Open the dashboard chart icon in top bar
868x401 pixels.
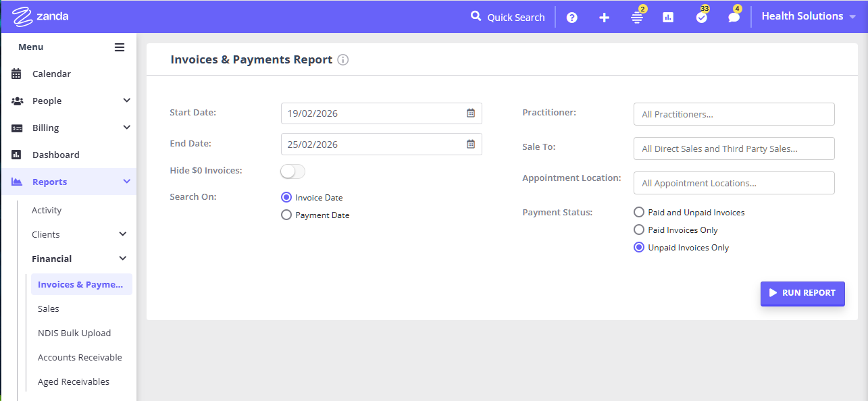click(x=668, y=18)
